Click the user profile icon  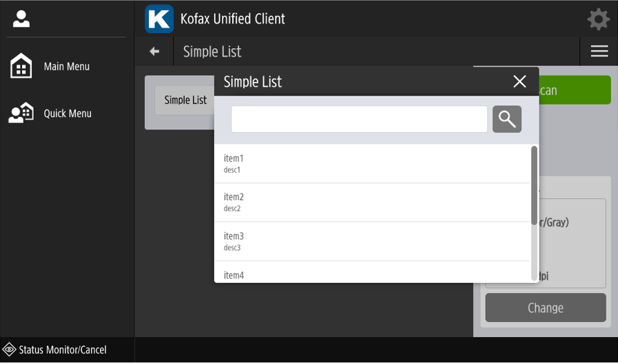coord(21,19)
